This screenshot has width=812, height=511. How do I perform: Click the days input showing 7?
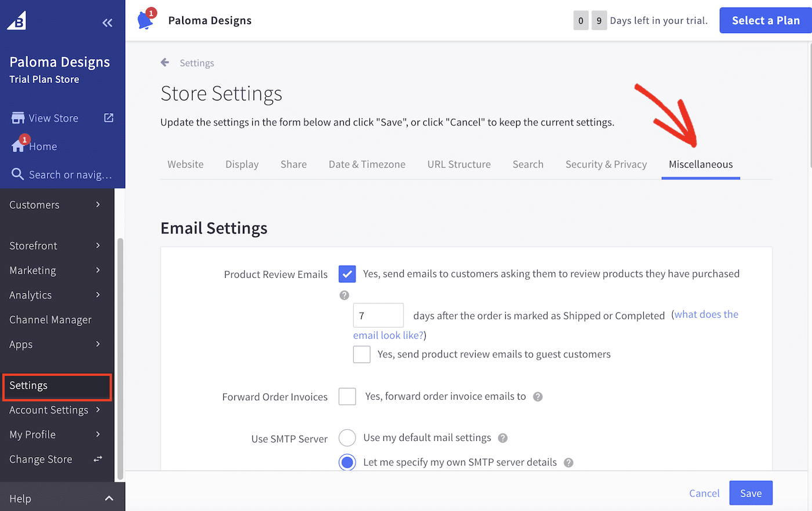point(378,315)
